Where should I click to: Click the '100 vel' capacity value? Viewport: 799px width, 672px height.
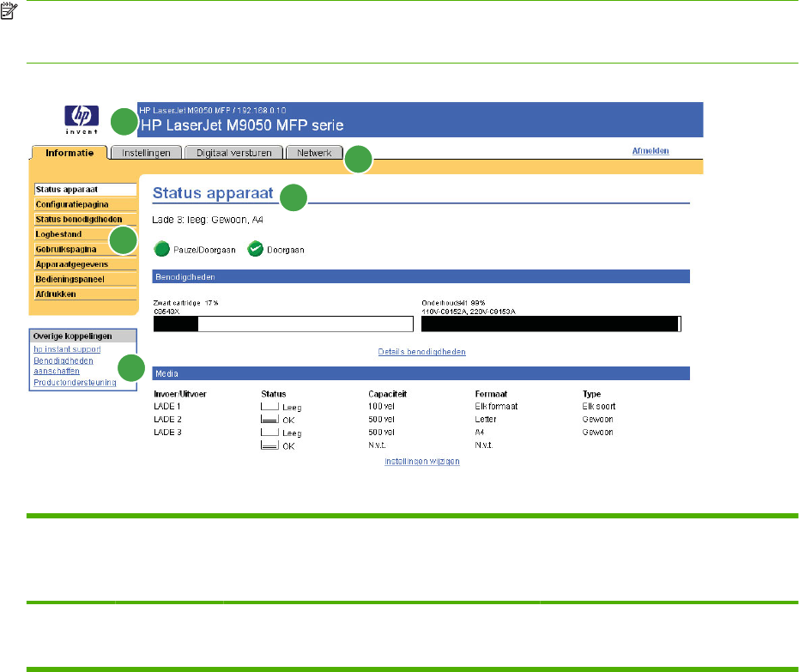[x=381, y=406]
